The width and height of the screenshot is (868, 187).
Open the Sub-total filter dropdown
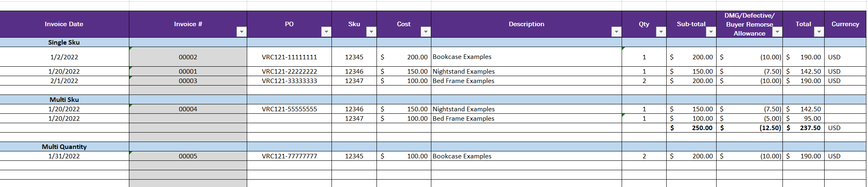point(711,32)
